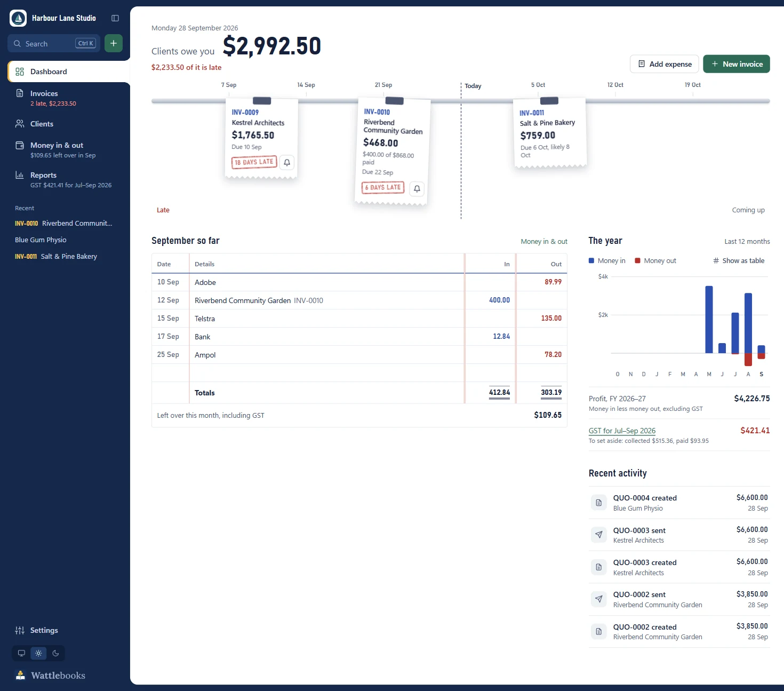The image size is (784, 691).
Task: Click the Add expense button
Action: coord(665,64)
